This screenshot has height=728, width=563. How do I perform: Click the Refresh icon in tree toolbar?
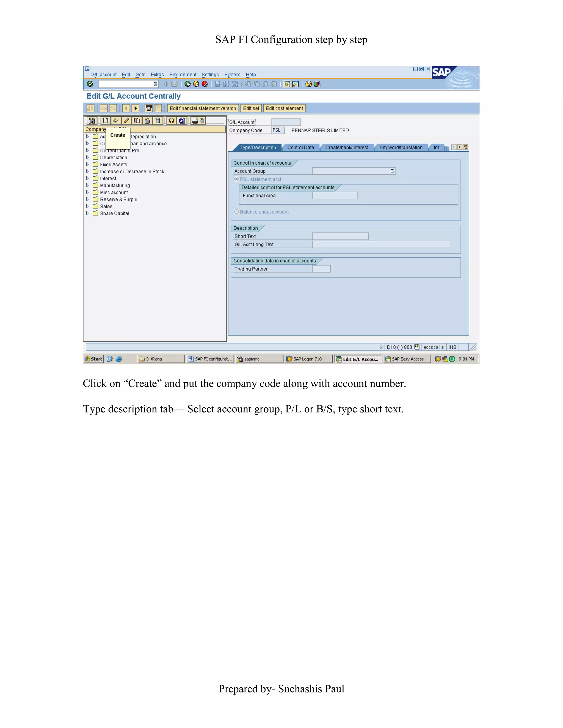[x=182, y=121]
